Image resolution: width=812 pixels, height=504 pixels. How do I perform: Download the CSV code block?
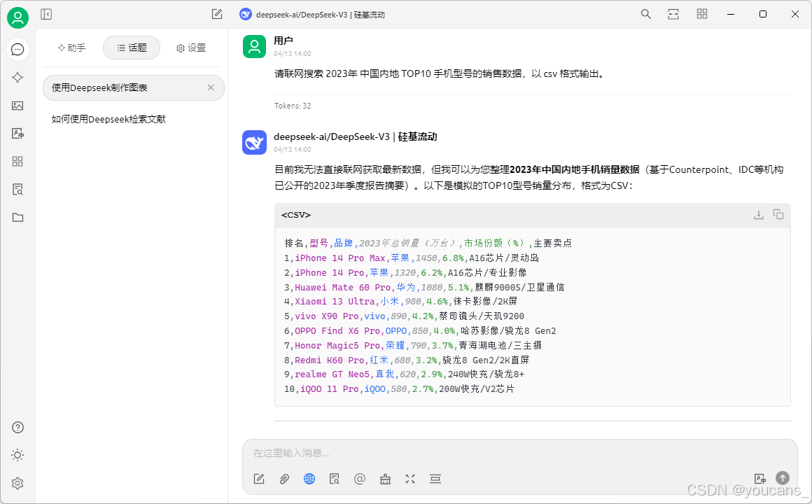759,214
